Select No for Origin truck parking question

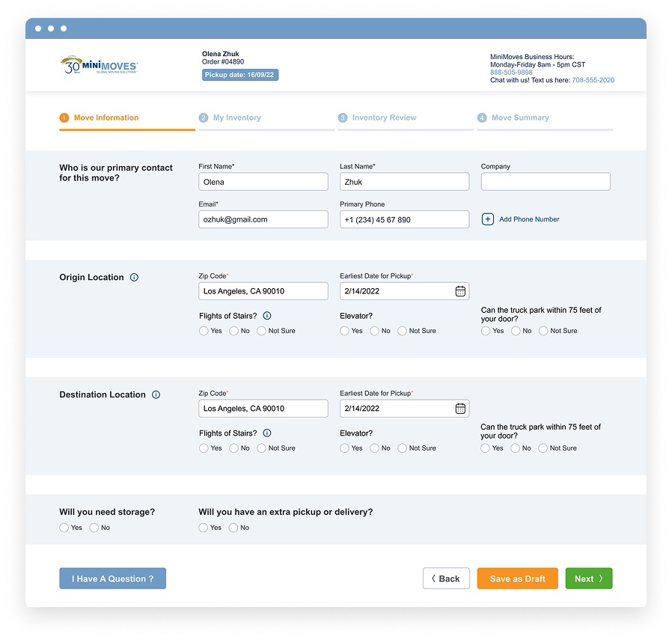pos(516,331)
